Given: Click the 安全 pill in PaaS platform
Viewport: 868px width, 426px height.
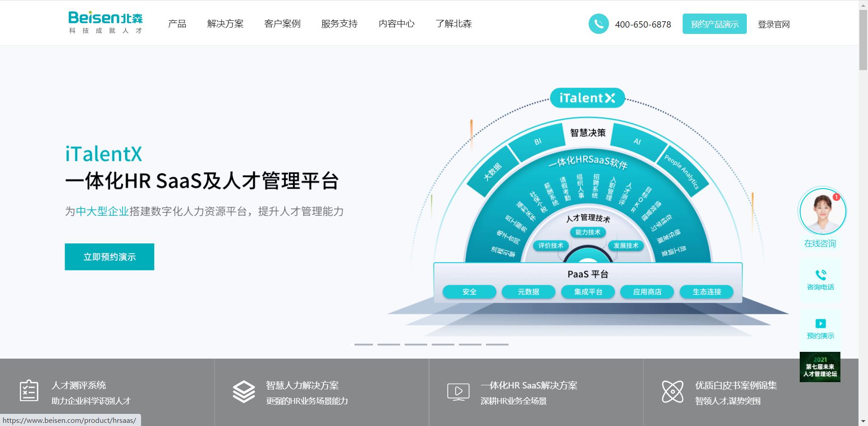Looking at the screenshot, I should pos(469,292).
